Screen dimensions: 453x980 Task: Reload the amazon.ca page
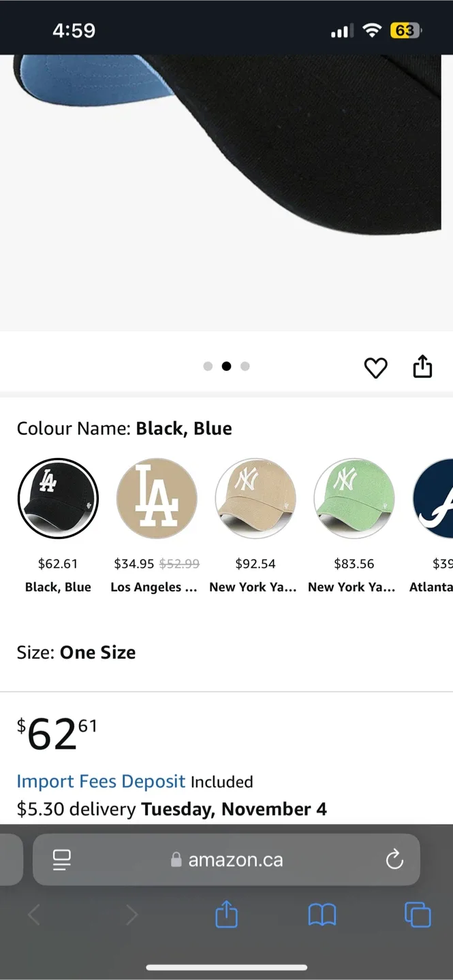click(394, 860)
